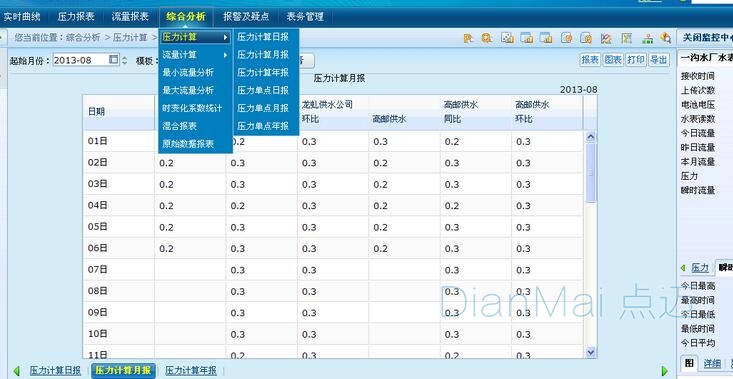Image resolution: width=733 pixels, height=379 pixels.
Task: Open the 实时曲线 top menu
Action: [x=22, y=17]
